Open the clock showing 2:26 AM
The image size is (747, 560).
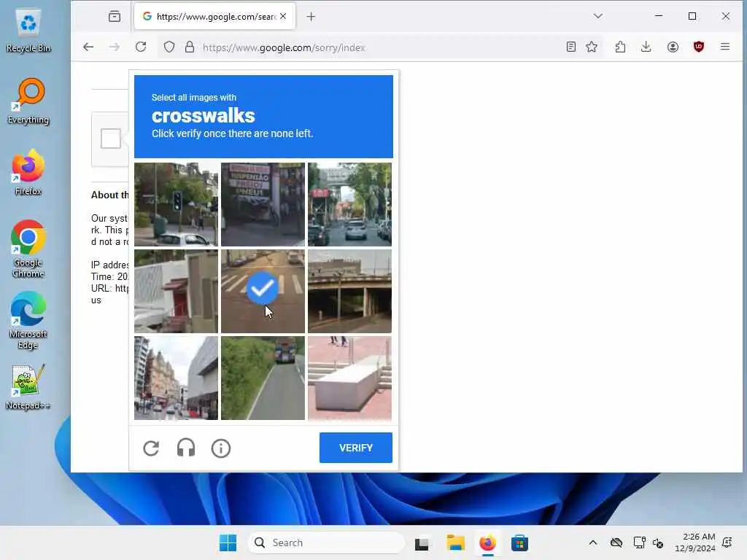694,542
